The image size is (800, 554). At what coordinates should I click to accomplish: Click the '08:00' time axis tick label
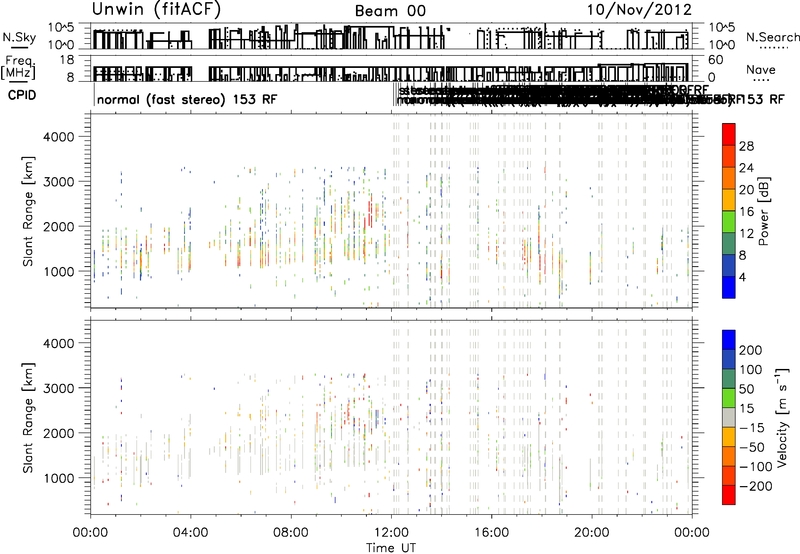point(291,533)
